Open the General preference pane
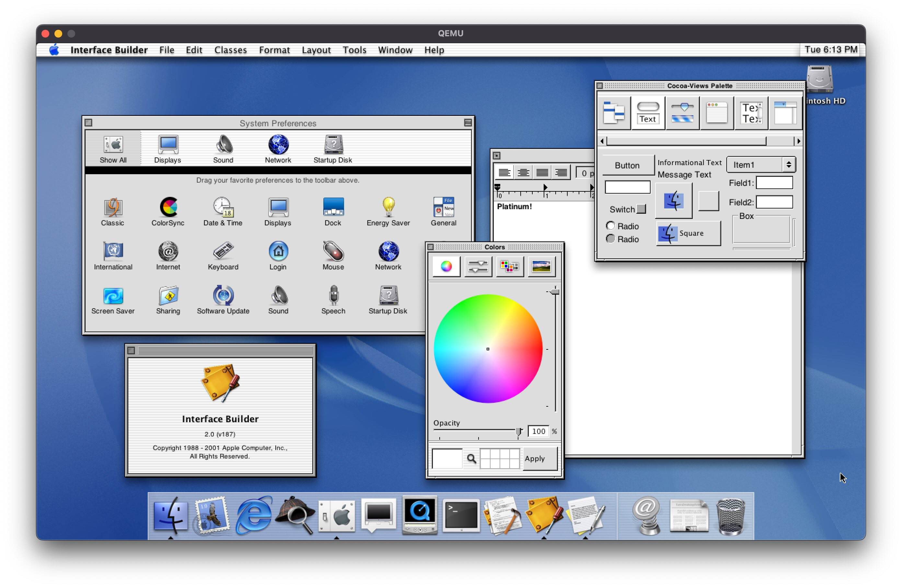Screen dimensions: 902x588 (444, 212)
